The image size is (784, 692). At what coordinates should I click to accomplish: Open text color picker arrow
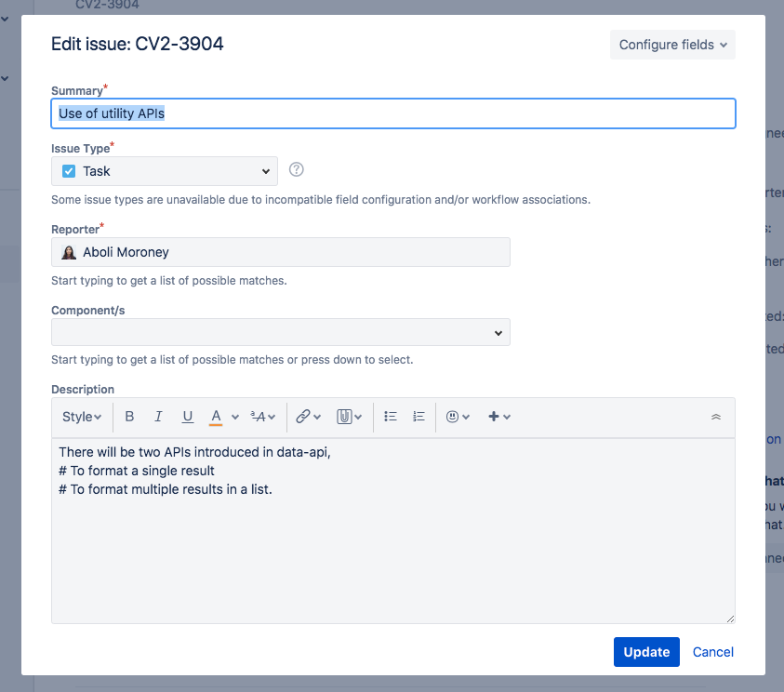pyautogui.click(x=235, y=417)
